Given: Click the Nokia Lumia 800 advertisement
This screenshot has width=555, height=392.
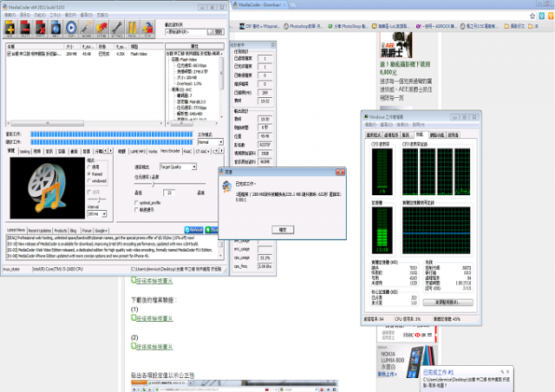Looking at the screenshot, I should 407,362.
